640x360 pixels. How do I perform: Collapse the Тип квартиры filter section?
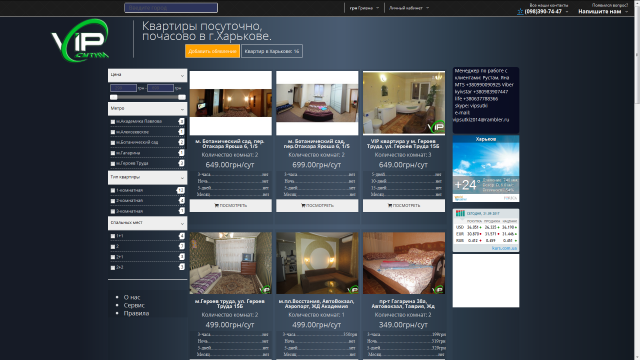pos(147,178)
